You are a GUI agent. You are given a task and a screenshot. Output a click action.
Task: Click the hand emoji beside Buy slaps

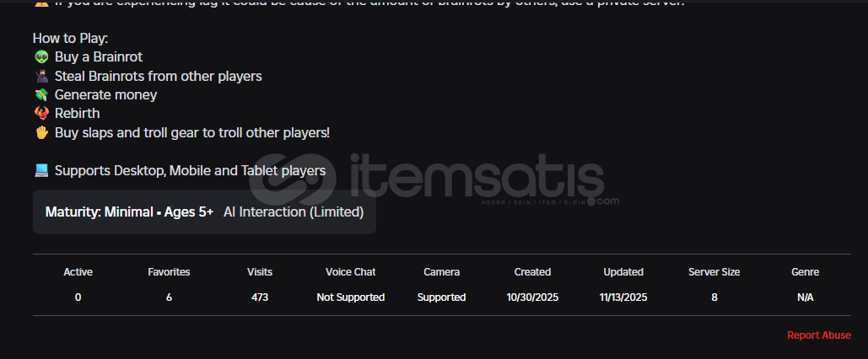[x=41, y=132]
